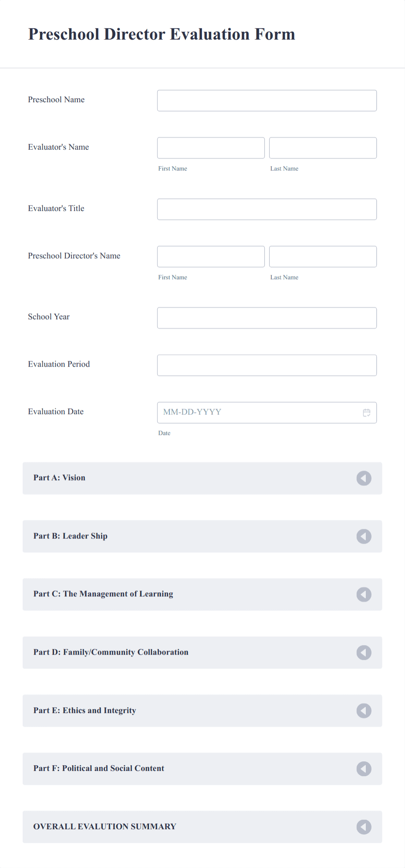Click the Preschool Name input field
The image size is (405, 868).
pos(267,100)
